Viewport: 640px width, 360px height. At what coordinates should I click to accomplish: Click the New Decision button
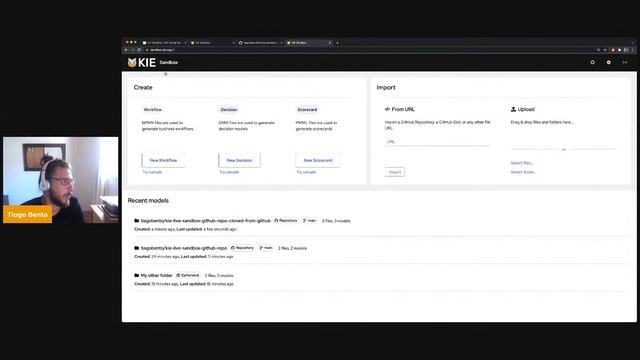(x=240, y=160)
